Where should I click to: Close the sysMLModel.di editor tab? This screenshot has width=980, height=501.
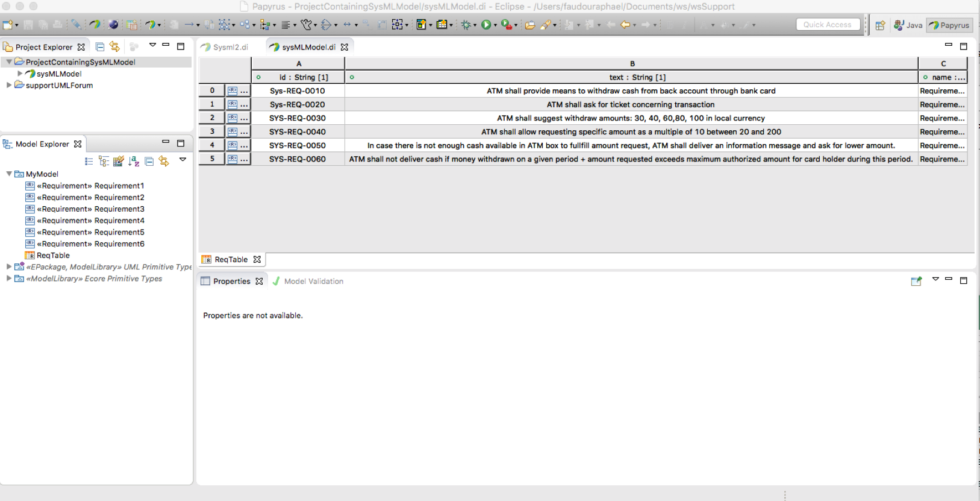345,47
